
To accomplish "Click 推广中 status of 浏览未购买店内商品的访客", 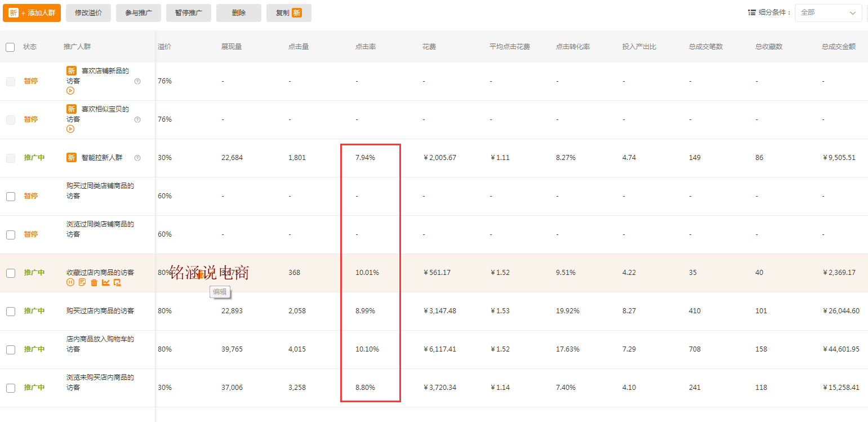I will (34, 388).
